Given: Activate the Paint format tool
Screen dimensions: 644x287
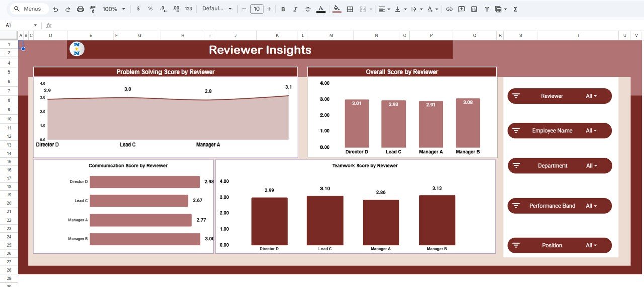Looking at the screenshot, I should click(x=92, y=9).
